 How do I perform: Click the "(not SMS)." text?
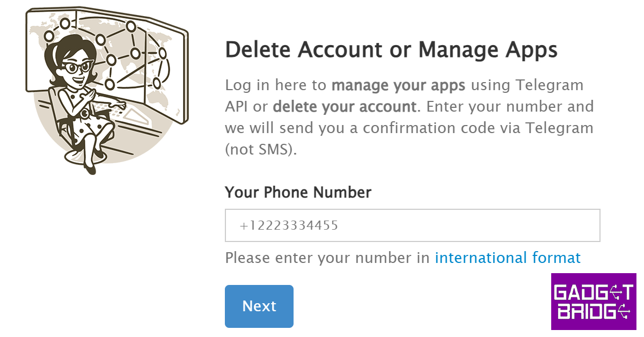[x=261, y=149]
